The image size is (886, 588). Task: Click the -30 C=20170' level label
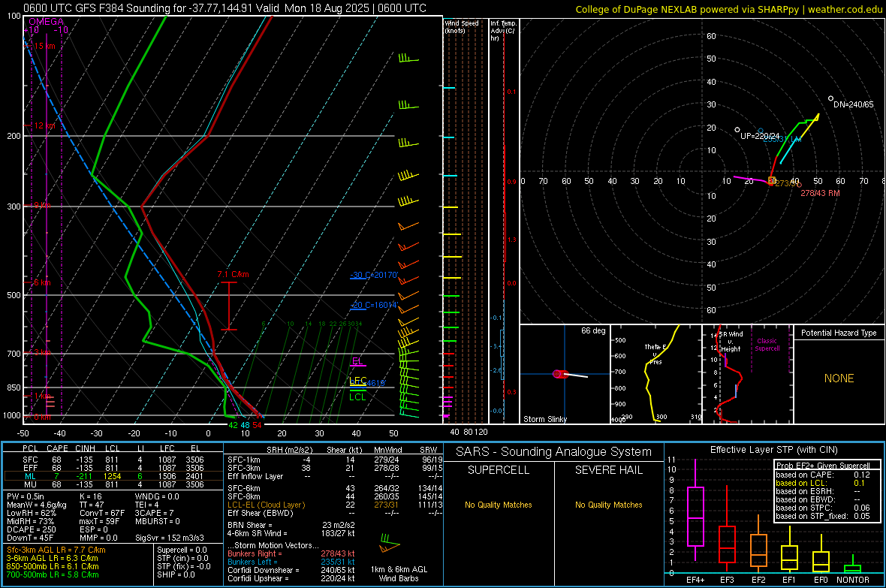pos(374,276)
